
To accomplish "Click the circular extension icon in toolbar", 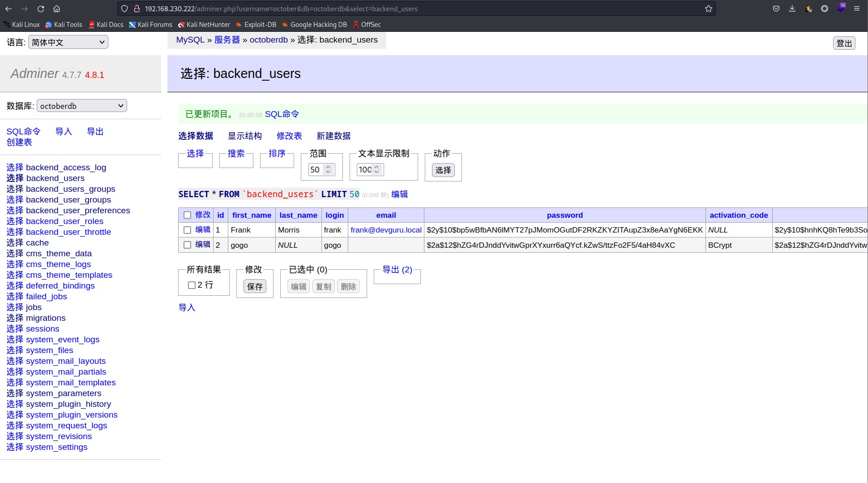I will click(824, 9).
